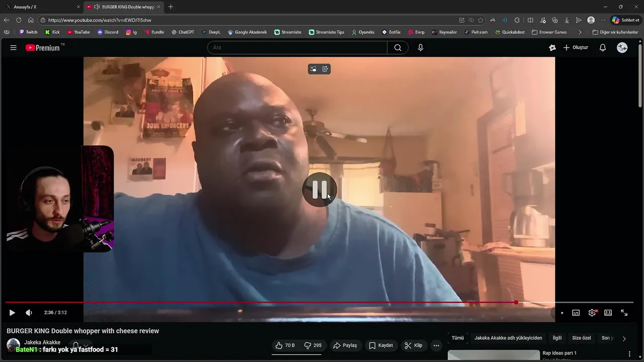Open Sohbet et Copilot button
Viewport: 644px width, 362px height.
[x=625, y=20]
